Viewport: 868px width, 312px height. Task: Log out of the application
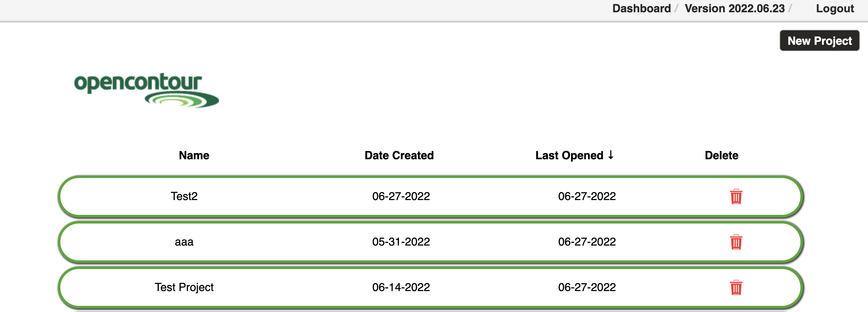point(835,9)
